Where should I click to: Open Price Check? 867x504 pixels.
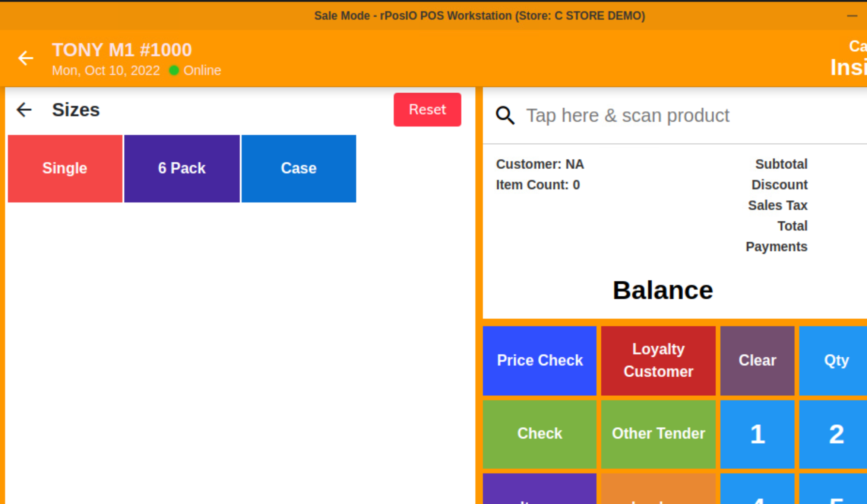pyautogui.click(x=539, y=361)
